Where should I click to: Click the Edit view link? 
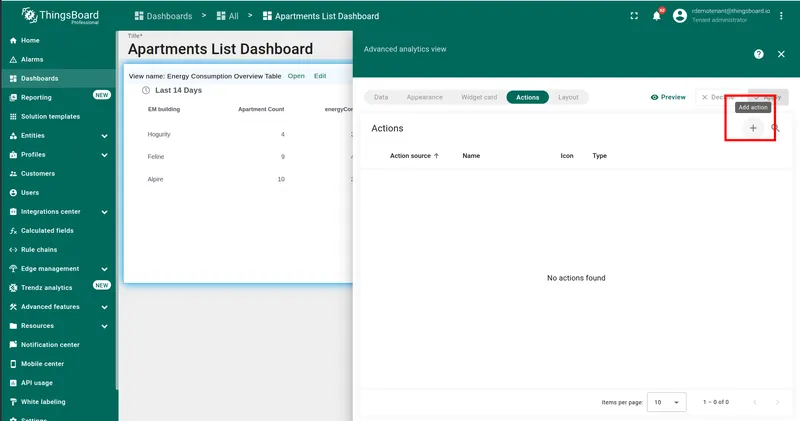[320, 76]
